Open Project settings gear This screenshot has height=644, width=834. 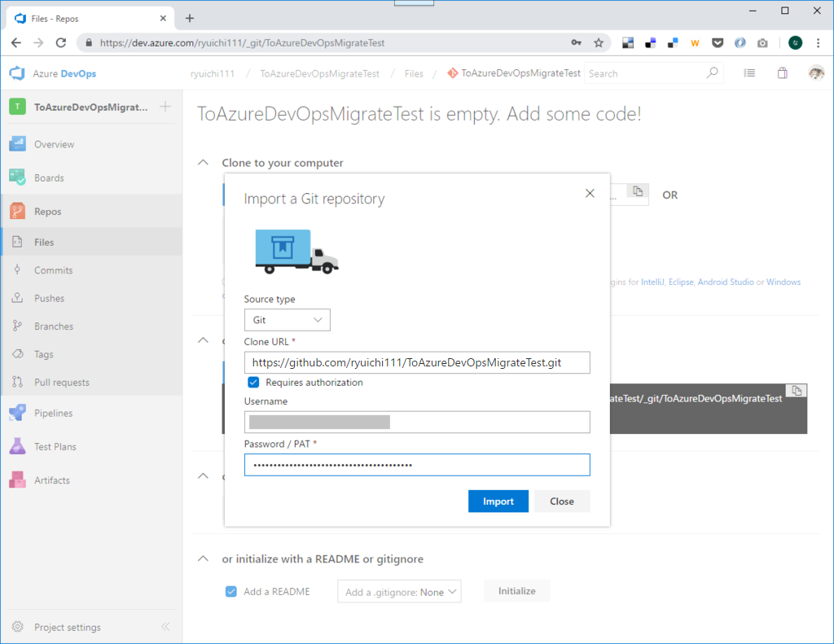click(18, 626)
